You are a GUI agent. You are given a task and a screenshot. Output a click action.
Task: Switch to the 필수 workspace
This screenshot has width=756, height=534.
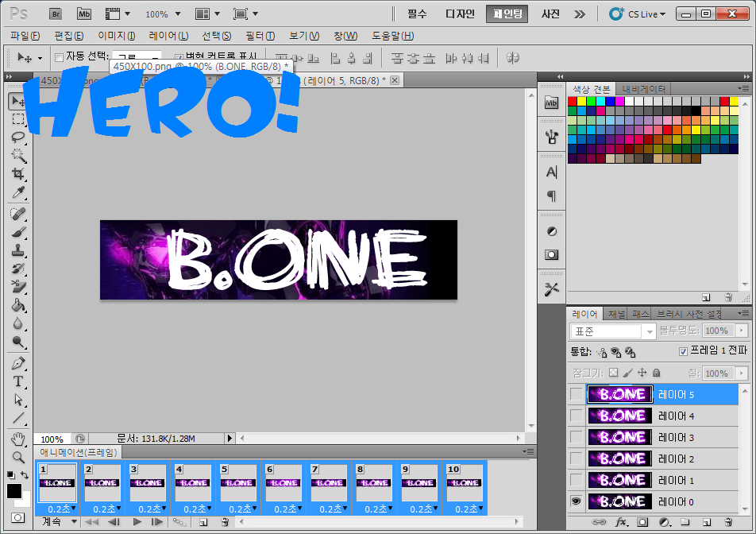417,14
